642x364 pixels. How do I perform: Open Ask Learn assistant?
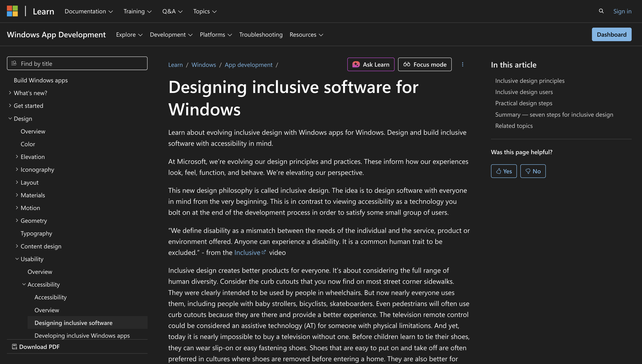(371, 64)
